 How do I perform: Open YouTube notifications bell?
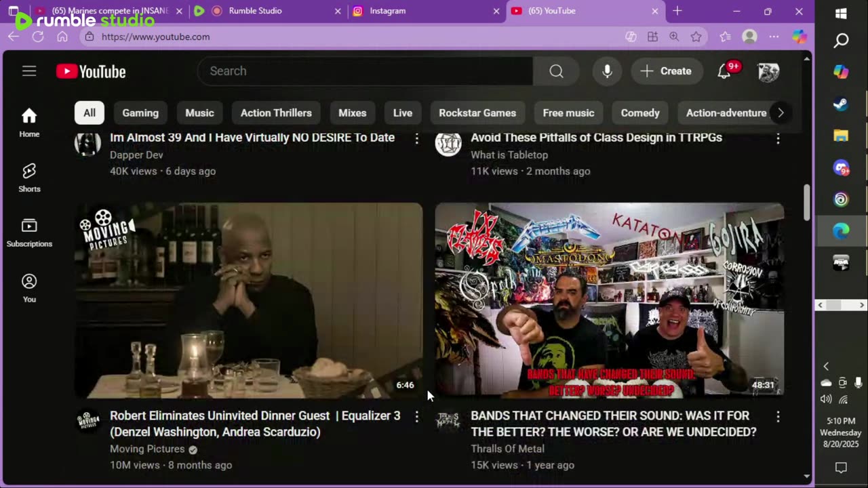tap(724, 71)
